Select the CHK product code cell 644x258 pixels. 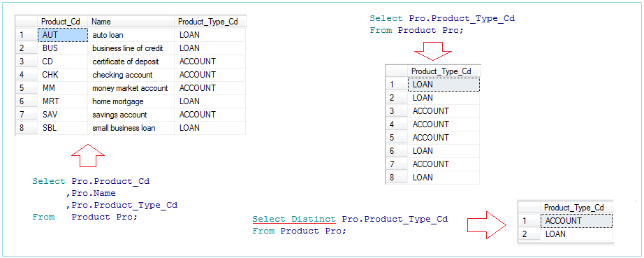[63, 75]
